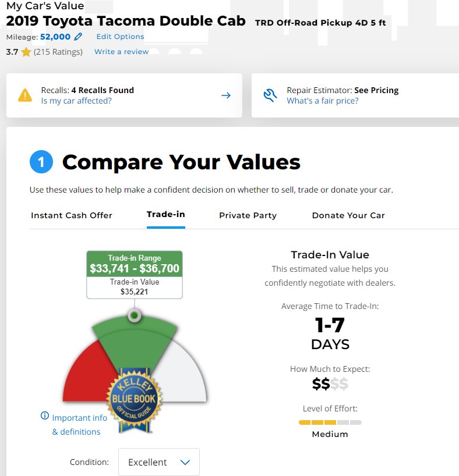
Task: Open the Donate Your Car tab
Action: [348, 215]
